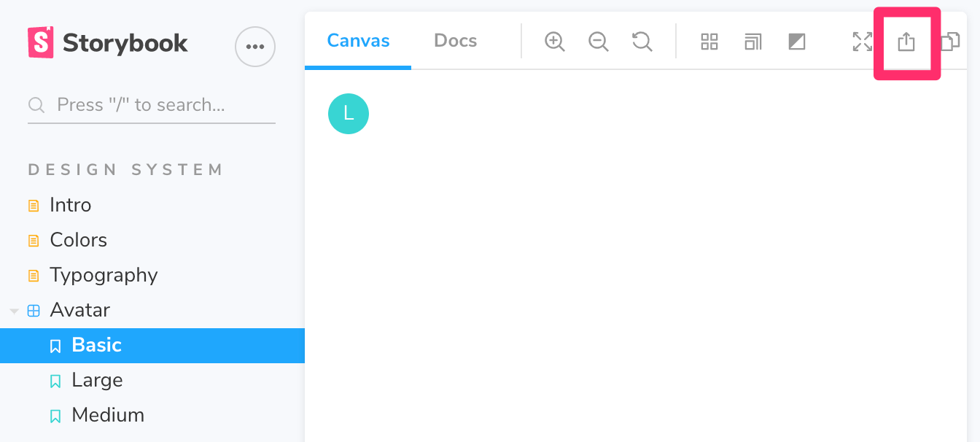The image size is (980, 442).
Task: Open the Large story variant
Action: click(96, 380)
